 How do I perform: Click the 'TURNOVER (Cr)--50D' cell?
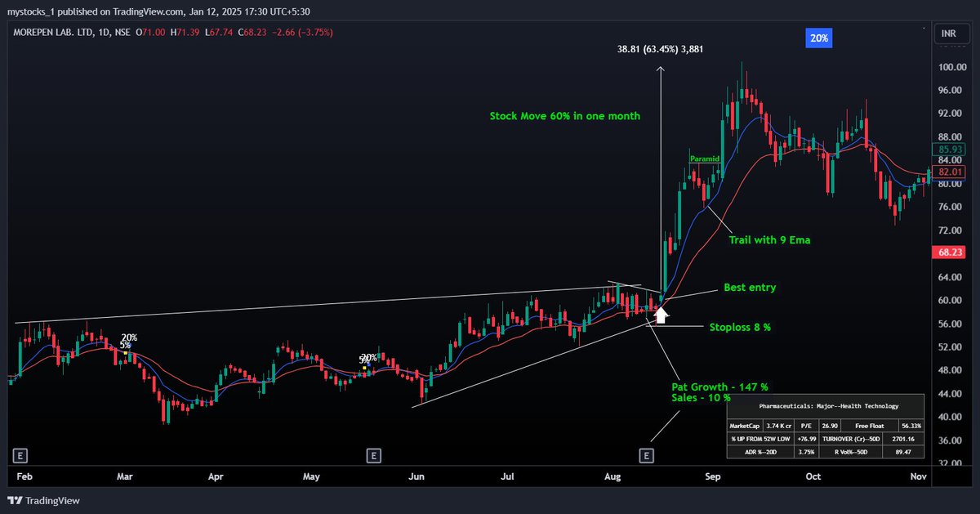click(x=851, y=439)
